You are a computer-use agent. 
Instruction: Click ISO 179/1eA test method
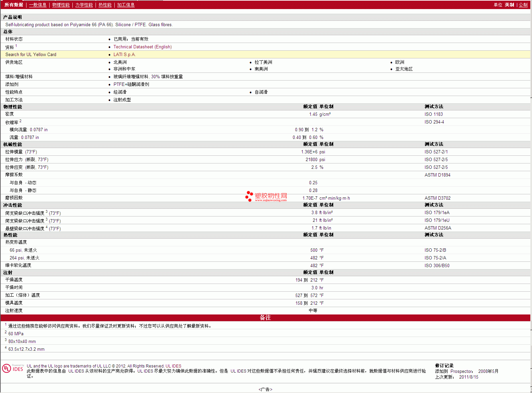[x=437, y=213]
